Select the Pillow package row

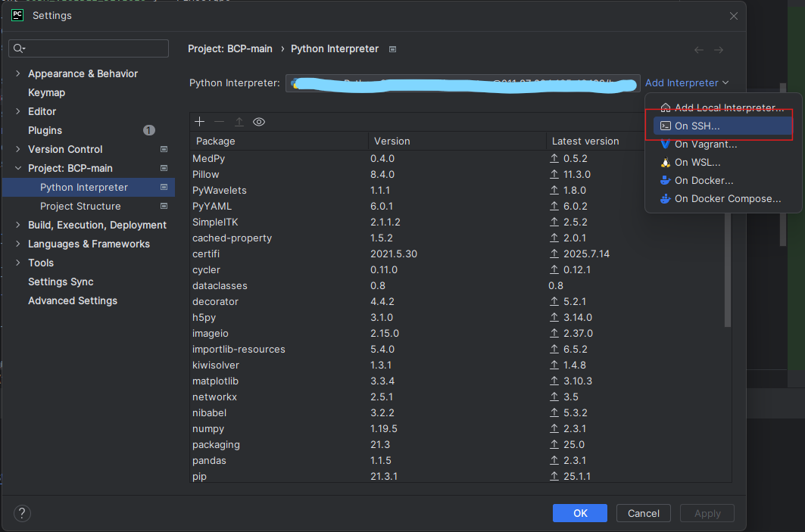coord(457,174)
